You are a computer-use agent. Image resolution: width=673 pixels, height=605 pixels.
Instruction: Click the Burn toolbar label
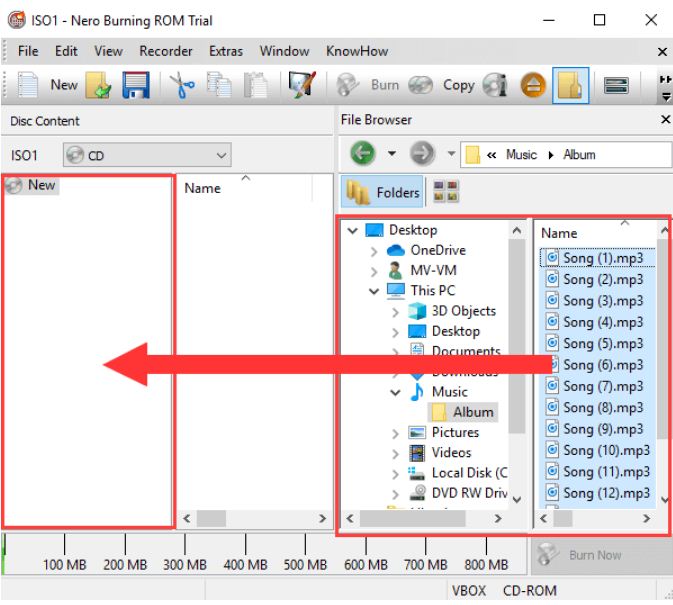(x=385, y=85)
